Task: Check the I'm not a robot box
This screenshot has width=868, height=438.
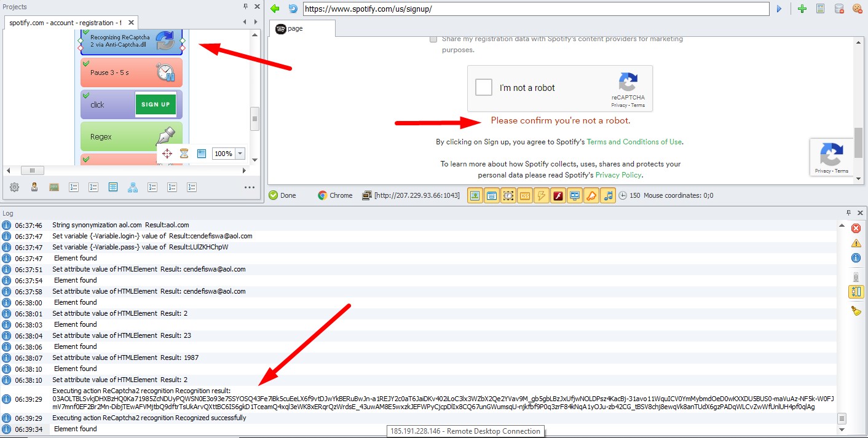Action: tap(484, 87)
